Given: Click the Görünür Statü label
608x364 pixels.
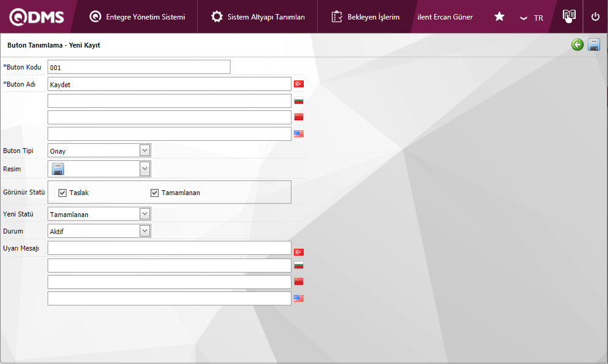Looking at the screenshot, I should coord(24,192).
